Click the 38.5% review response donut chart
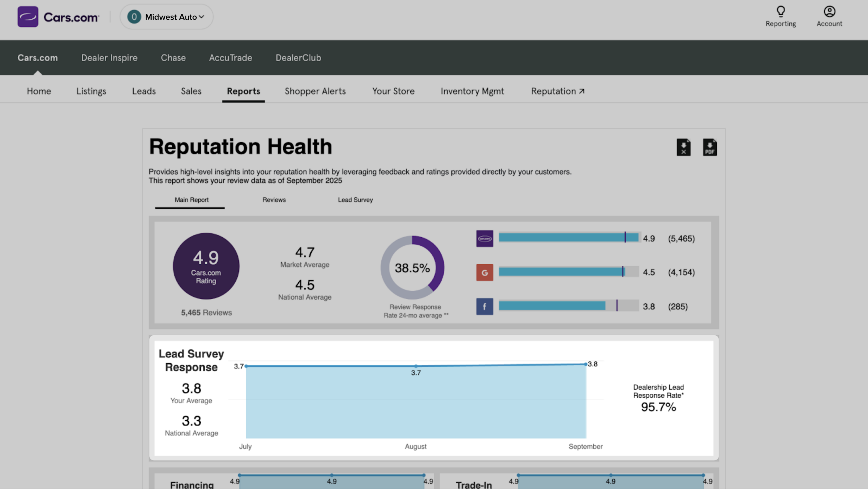This screenshot has width=868, height=489. [412, 267]
